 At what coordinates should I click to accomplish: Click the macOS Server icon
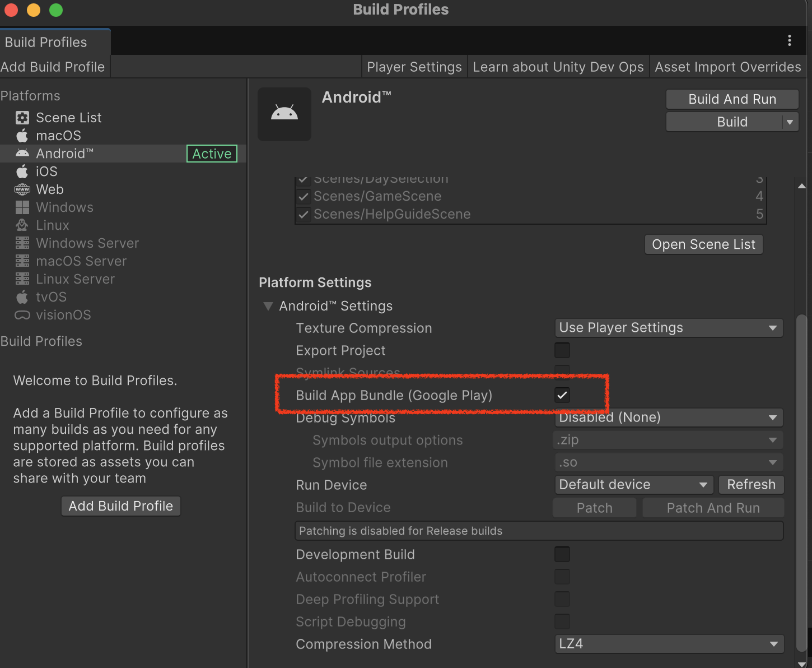22,261
